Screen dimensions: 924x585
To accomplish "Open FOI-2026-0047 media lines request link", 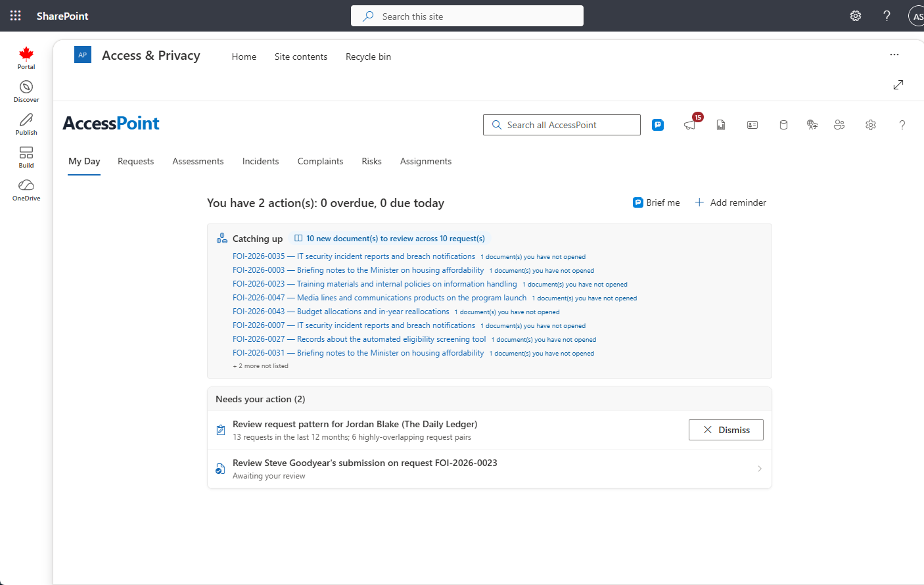I will (x=380, y=298).
